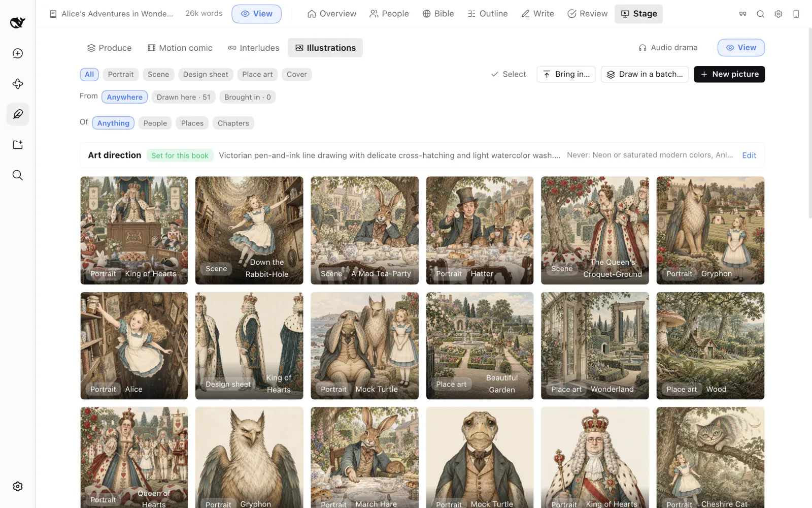Click the whale app logo icon

coord(17,22)
